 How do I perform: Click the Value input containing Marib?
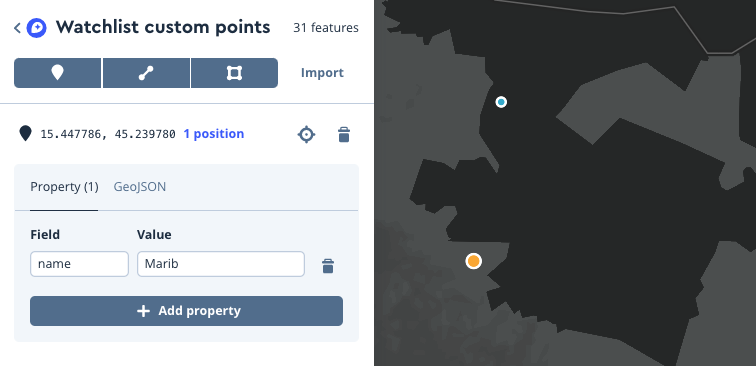point(221,264)
